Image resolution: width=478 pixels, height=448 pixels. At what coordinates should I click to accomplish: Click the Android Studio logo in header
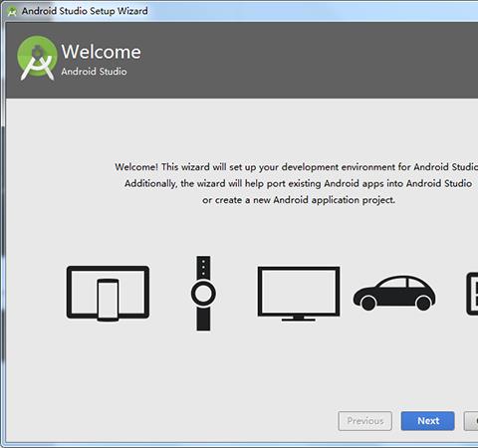[x=37, y=58]
